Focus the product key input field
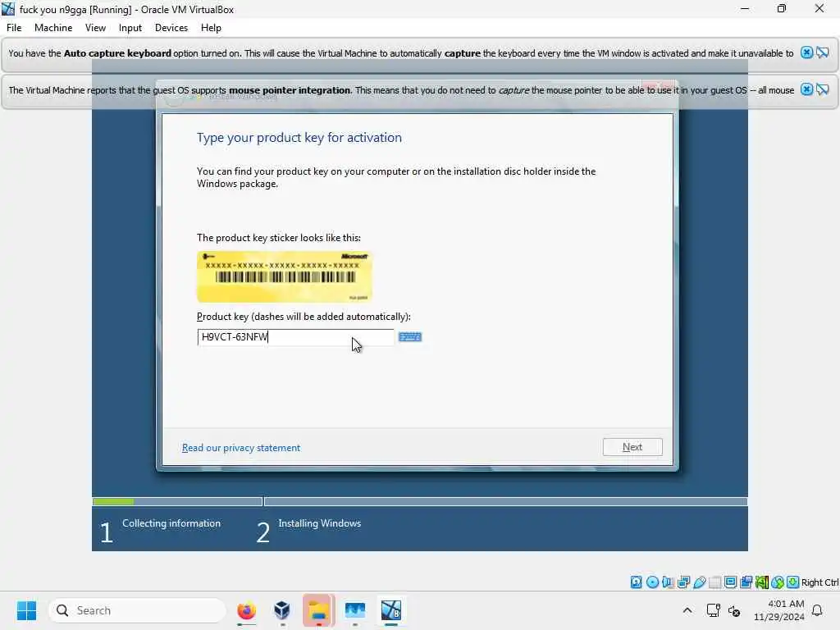The image size is (840, 630). tap(295, 337)
